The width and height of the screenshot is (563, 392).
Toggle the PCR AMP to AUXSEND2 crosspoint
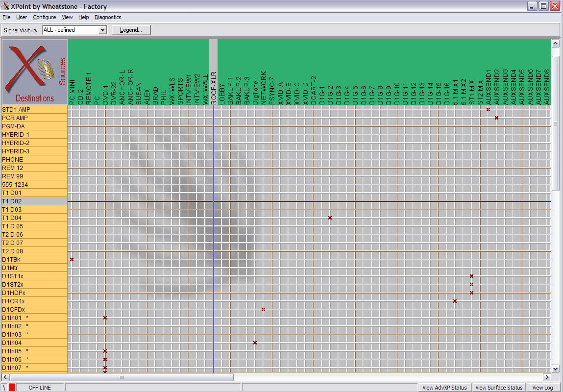click(x=496, y=118)
